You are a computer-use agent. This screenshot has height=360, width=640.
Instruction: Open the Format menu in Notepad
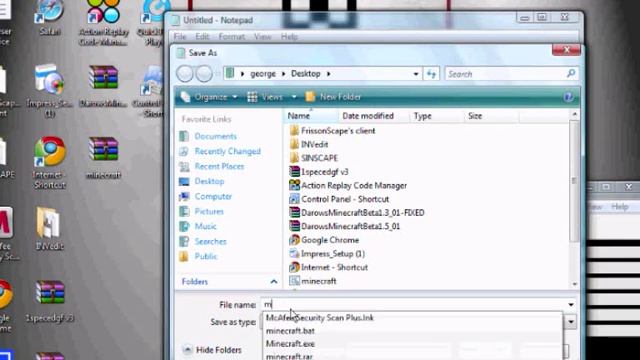(231, 37)
